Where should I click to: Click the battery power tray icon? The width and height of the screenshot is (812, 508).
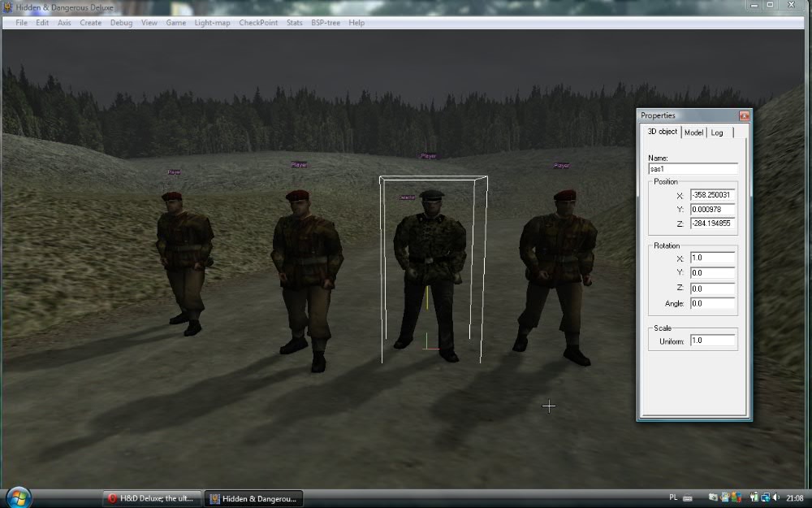754,497
